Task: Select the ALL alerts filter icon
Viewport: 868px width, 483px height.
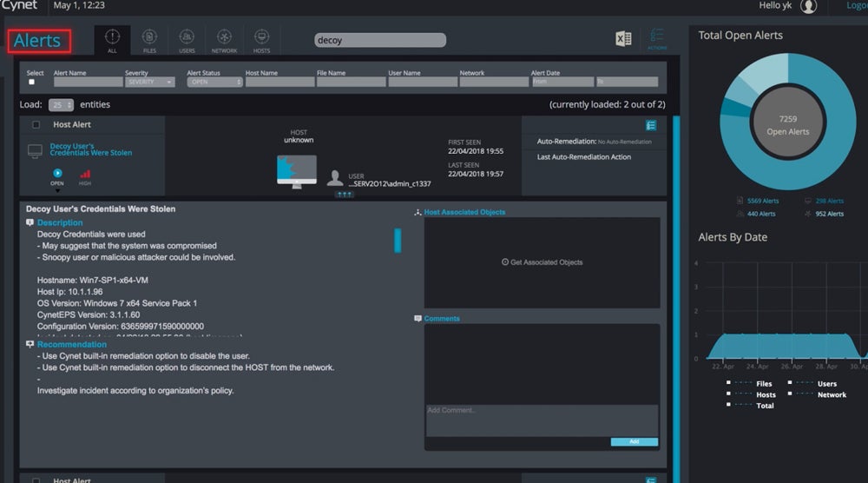Action: coord(112,40)
